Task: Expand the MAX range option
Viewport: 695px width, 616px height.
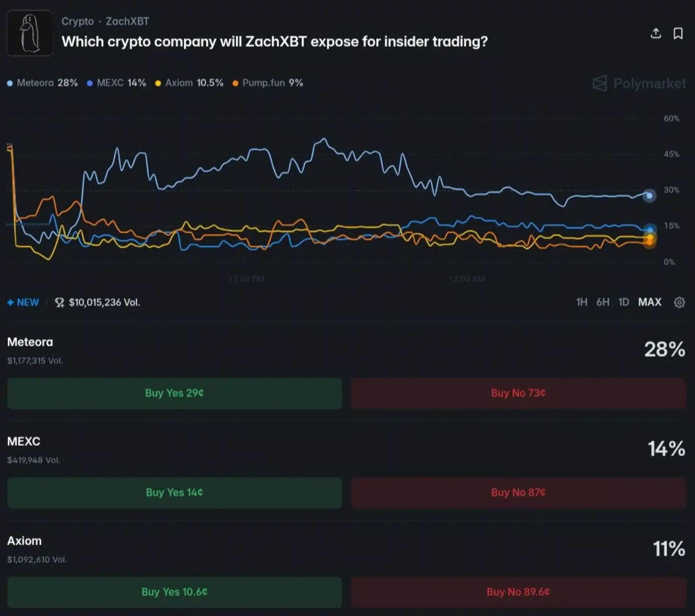Action: pyautogui.click(x=649, y=302)
